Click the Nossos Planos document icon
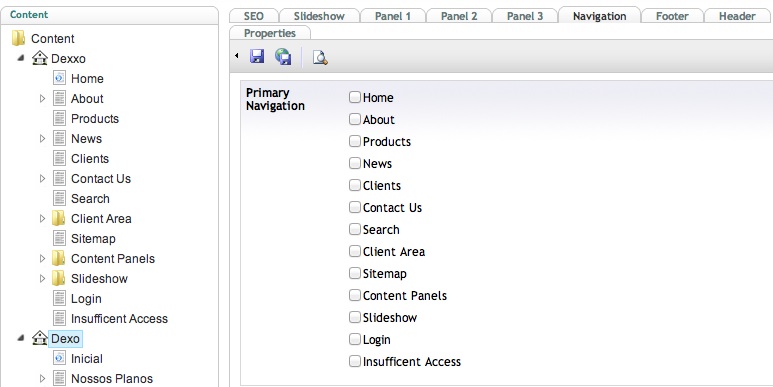The height and width of the screenshot is (387, 773). tap(60, 378)
